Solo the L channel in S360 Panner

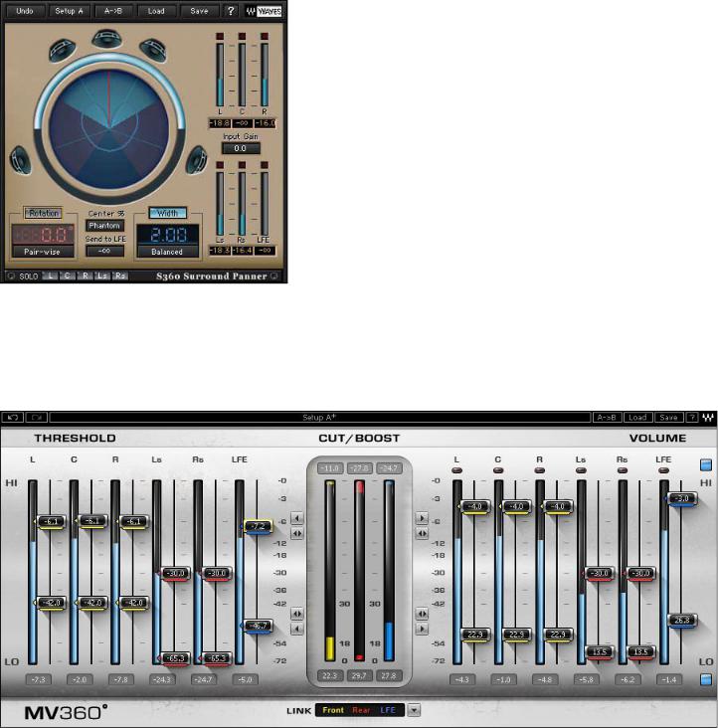point(50,275)
